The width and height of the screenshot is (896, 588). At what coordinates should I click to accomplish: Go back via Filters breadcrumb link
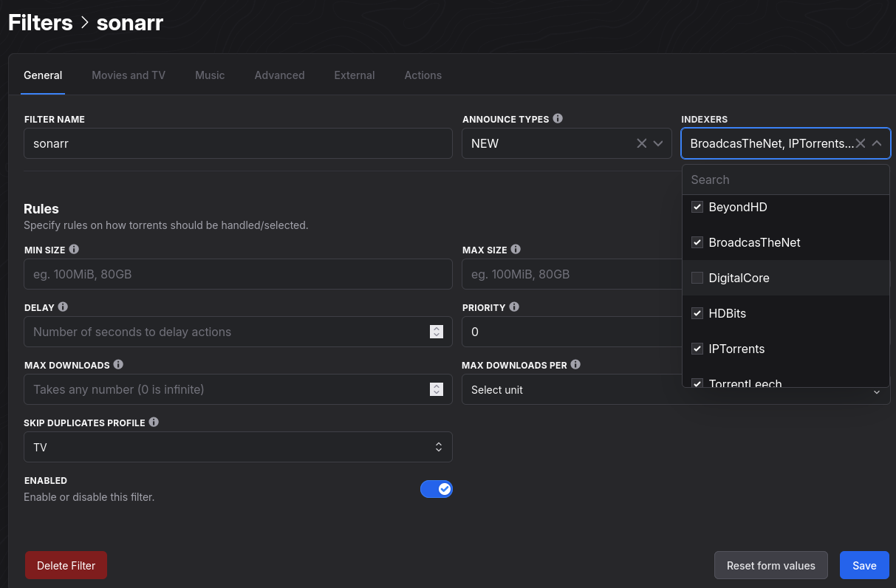[40, 22]
